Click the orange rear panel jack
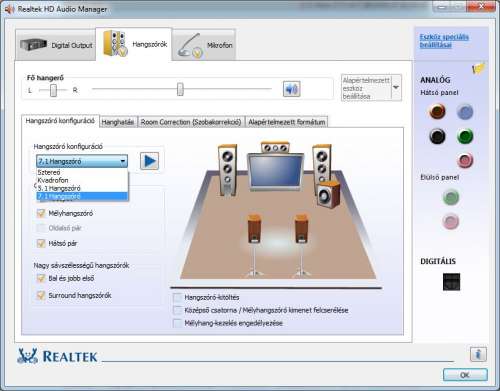The width and height of the screenshot is (500, 391). [437, 111]
